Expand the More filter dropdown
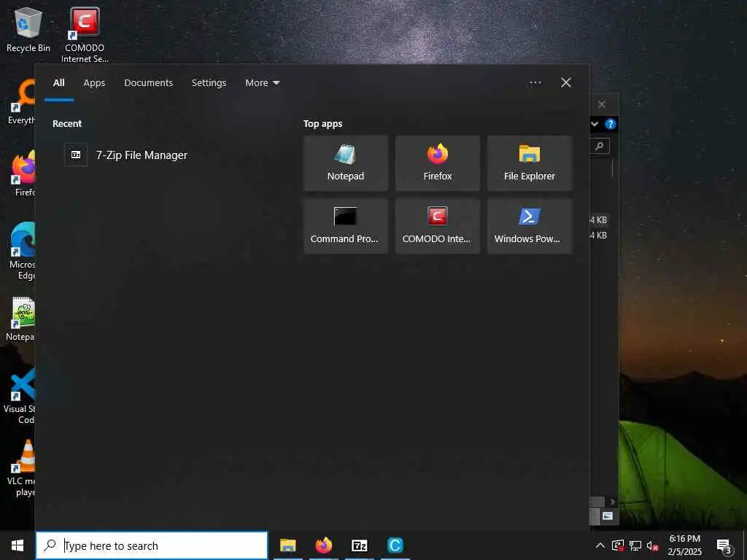This screenshot has width=747, height=560. (x=262, y=83)
